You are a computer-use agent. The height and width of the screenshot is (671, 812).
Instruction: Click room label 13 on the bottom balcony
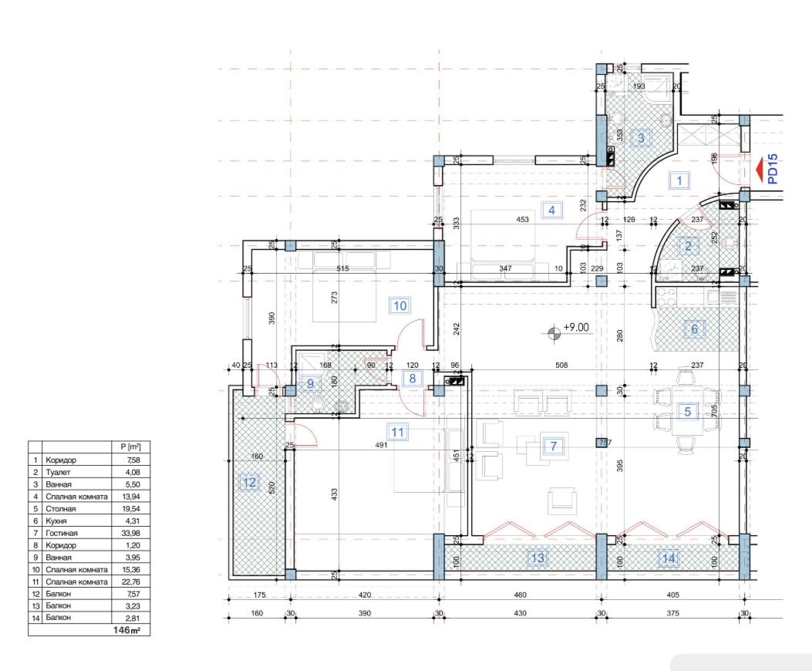(x=537, y=556)
